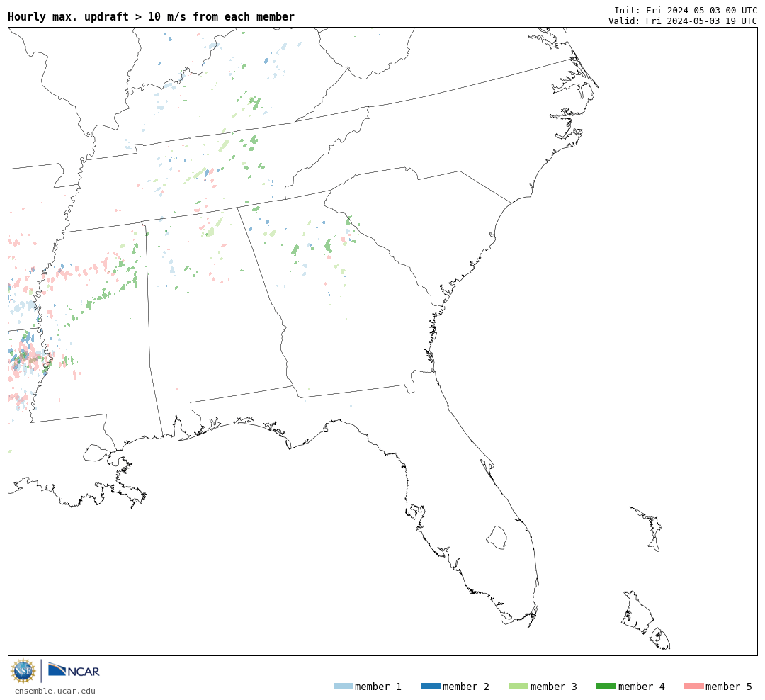
Task: Click the member 5 pink swatch
Action: click(693, 687)
